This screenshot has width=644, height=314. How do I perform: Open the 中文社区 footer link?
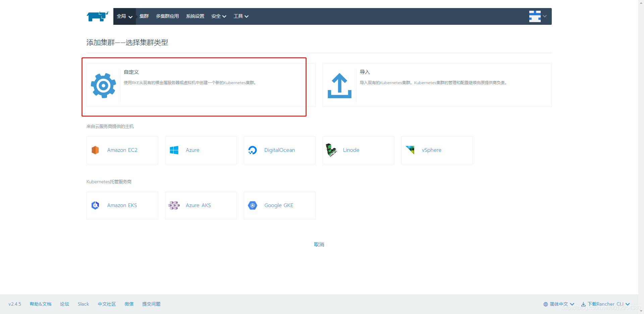pos(107,304)
